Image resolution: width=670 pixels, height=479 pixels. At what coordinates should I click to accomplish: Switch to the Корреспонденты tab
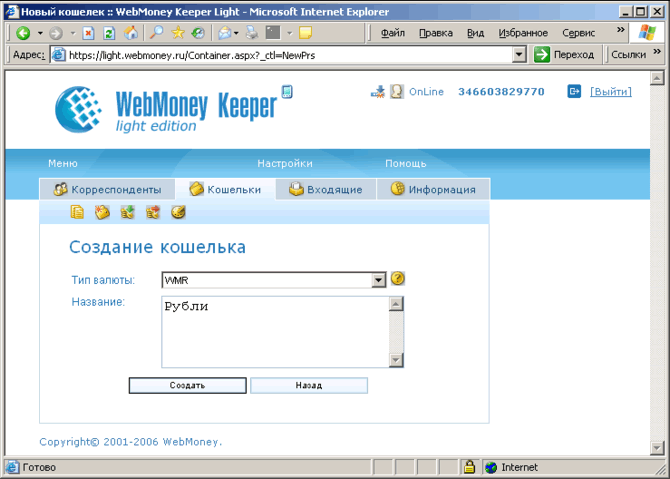(x=107, y=189)
